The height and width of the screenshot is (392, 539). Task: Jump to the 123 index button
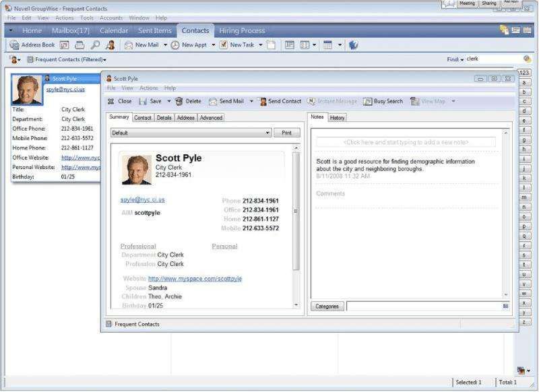click(524, 73)
